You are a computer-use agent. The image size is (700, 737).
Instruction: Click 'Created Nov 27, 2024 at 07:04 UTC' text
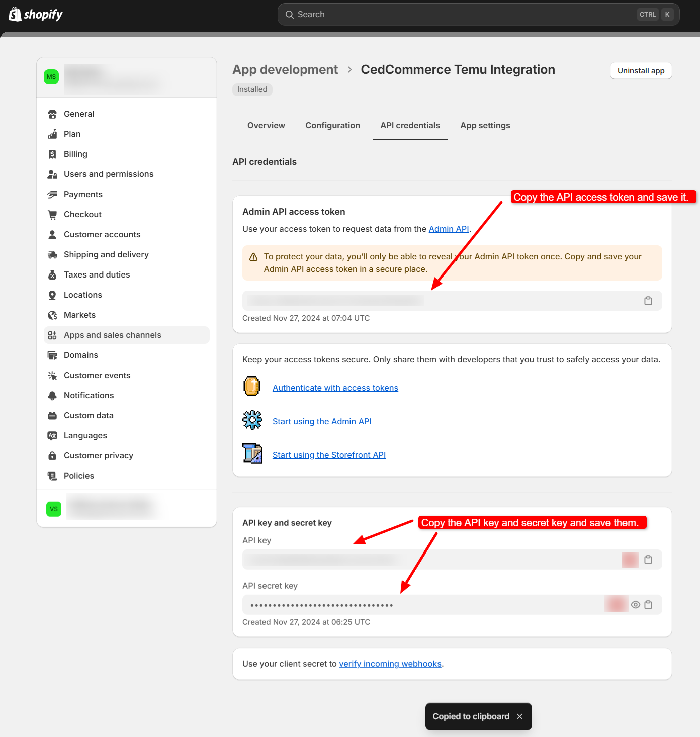306,318
